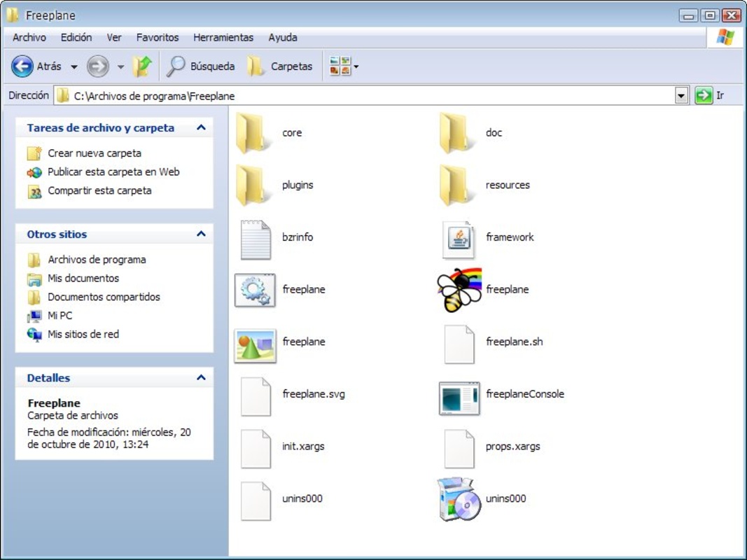747x560 pixels.
Task: Click the freeplane.sh file name
Action: click(515, 342)
